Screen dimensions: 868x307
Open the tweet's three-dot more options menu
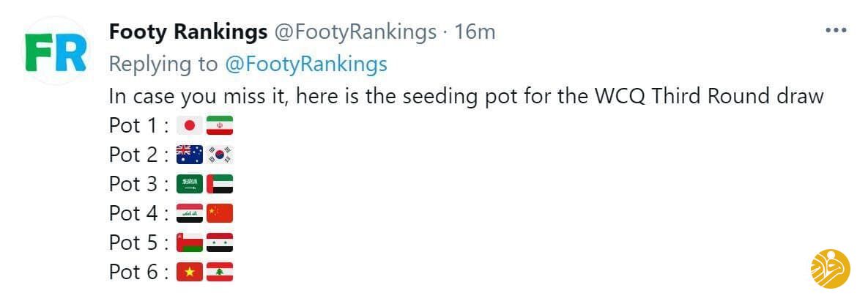tap(836, 32)
